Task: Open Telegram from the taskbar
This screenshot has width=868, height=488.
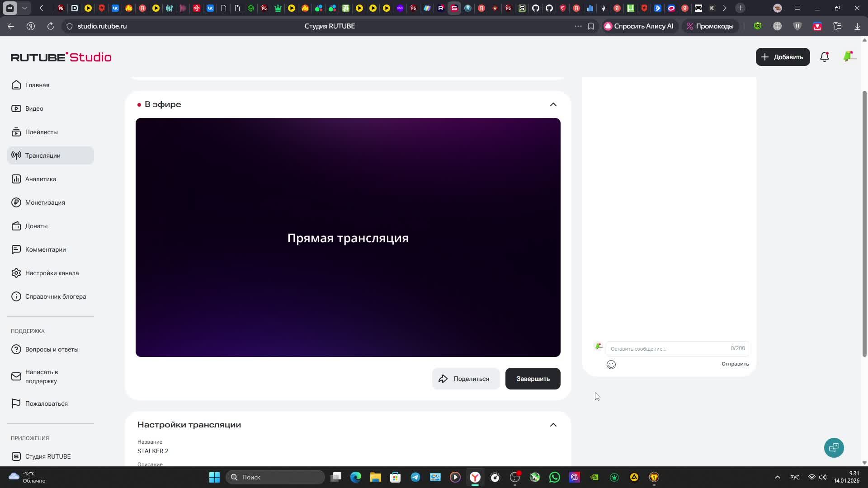Action: coord(415,477)
